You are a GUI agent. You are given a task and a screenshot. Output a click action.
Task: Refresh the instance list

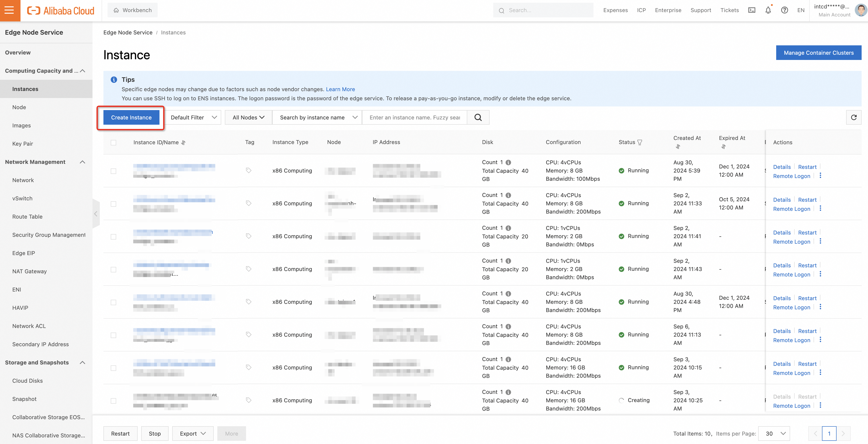click(x=853, y=117)
